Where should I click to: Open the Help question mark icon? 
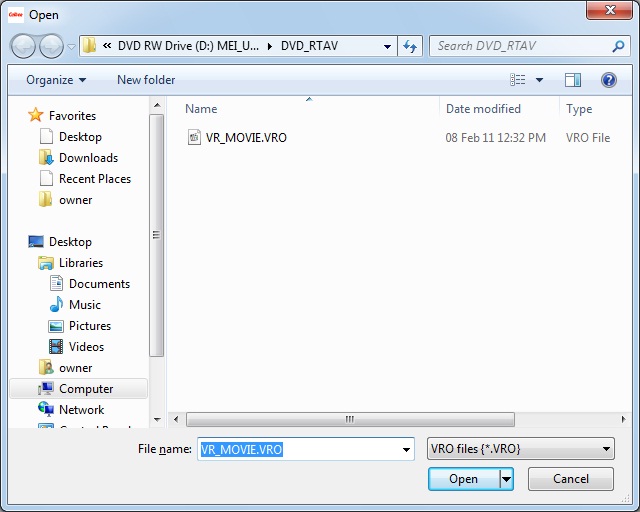(609, 80)
